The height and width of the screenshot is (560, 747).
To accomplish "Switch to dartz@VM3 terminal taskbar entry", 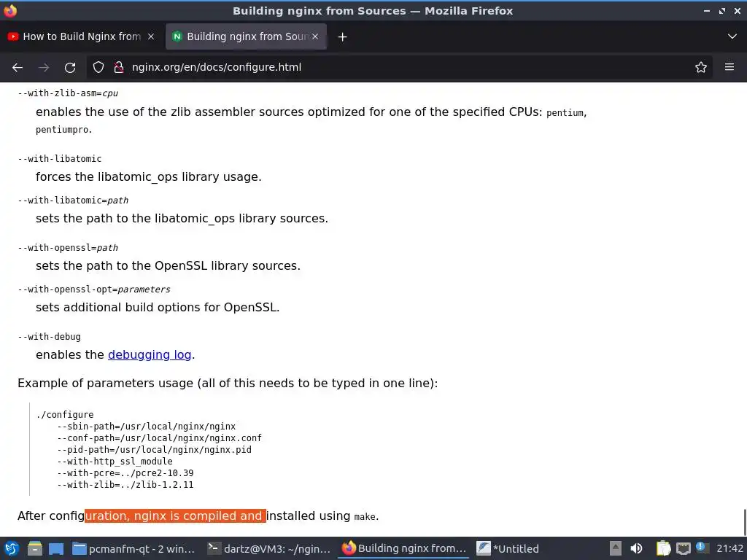I will coord(268,548).
